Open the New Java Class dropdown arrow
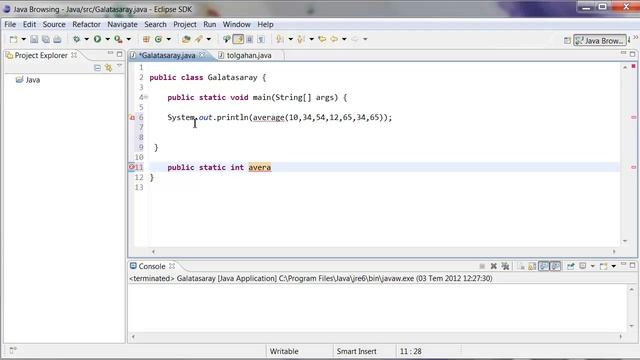 [x=168, y=39]
